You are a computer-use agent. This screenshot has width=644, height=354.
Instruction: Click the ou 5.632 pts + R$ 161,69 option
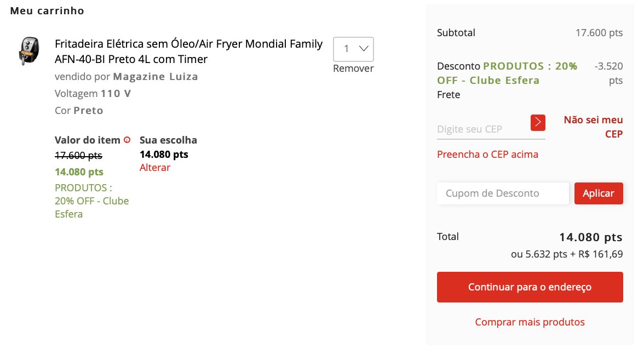click(x=567, y=254)
